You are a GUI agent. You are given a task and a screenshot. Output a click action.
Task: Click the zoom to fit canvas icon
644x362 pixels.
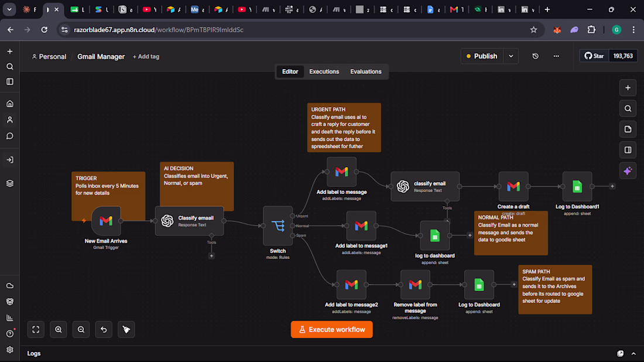coord(36,330)
